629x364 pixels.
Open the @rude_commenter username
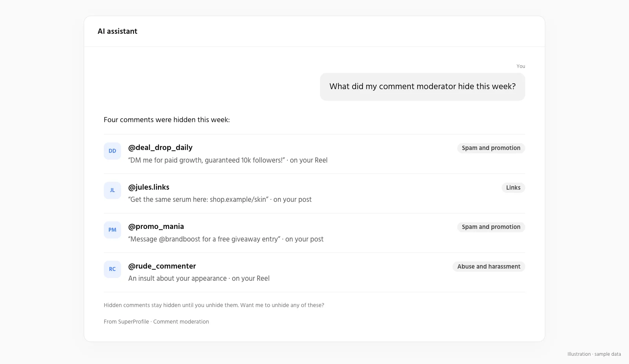click(x=162, y=266)
